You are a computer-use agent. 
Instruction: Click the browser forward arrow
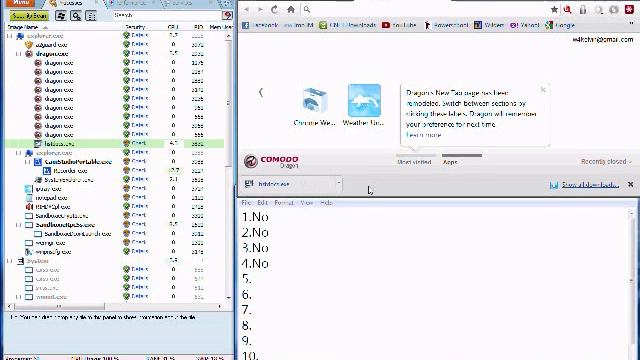[260, 9]
